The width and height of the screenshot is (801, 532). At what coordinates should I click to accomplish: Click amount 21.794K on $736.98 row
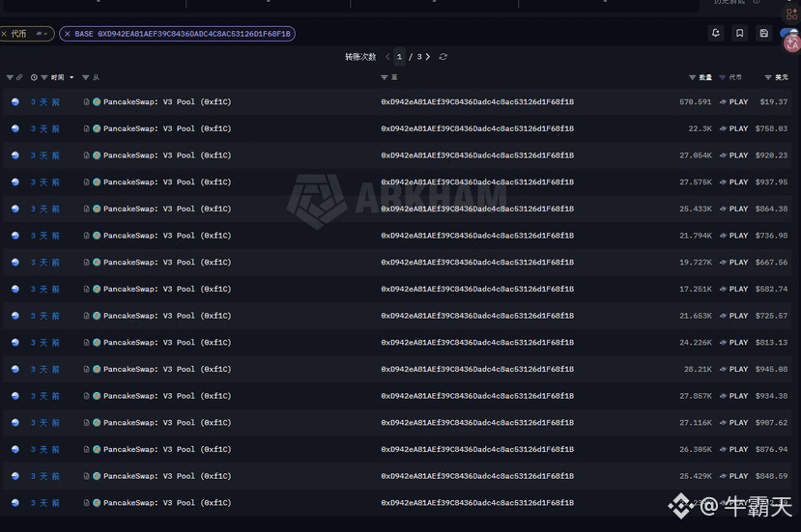pos(696,236)
